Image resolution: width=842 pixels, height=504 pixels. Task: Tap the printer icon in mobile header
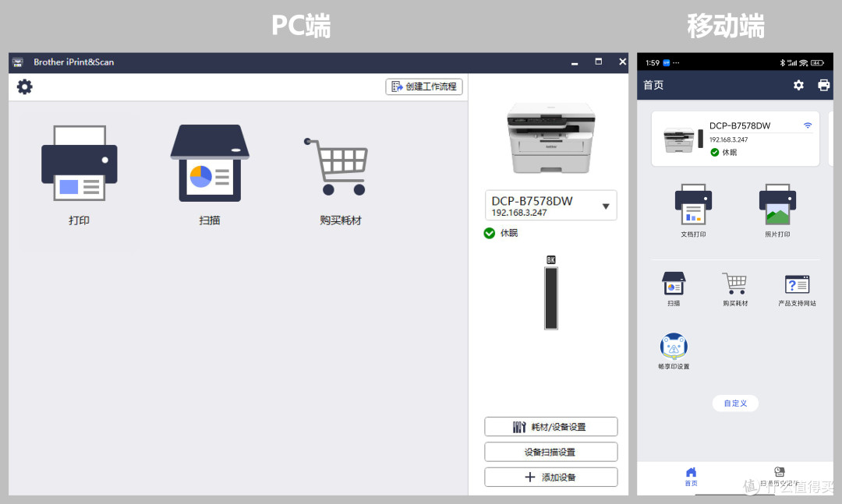point(823,85)
